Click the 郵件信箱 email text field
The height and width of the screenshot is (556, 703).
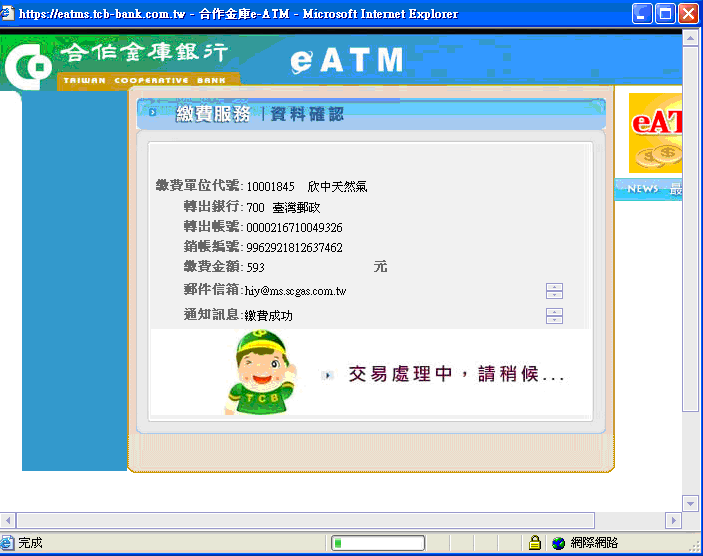(x=392, y=291)
